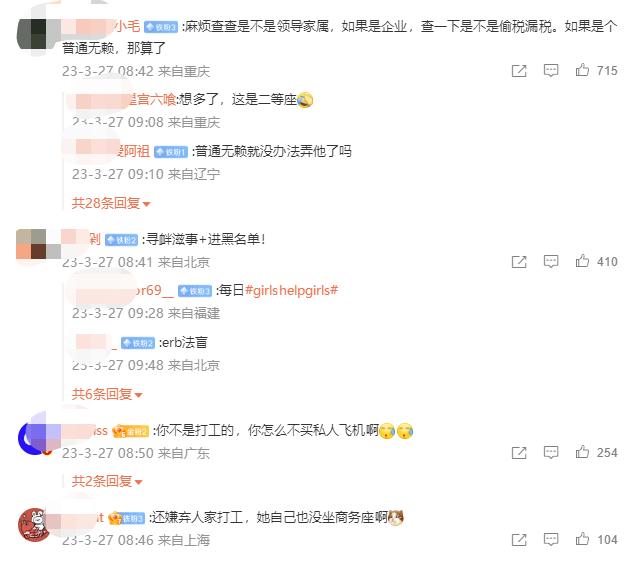The image size is (626, 570).
Task: Expand 共28条回复 replies
Action: pos(111,203)
